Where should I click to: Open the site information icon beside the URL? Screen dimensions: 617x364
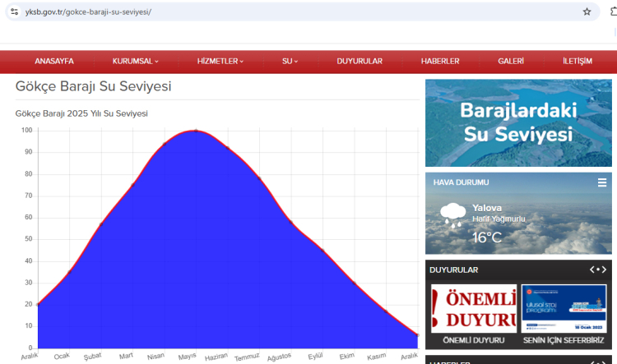pyautogui.click(x=14, y=12)
